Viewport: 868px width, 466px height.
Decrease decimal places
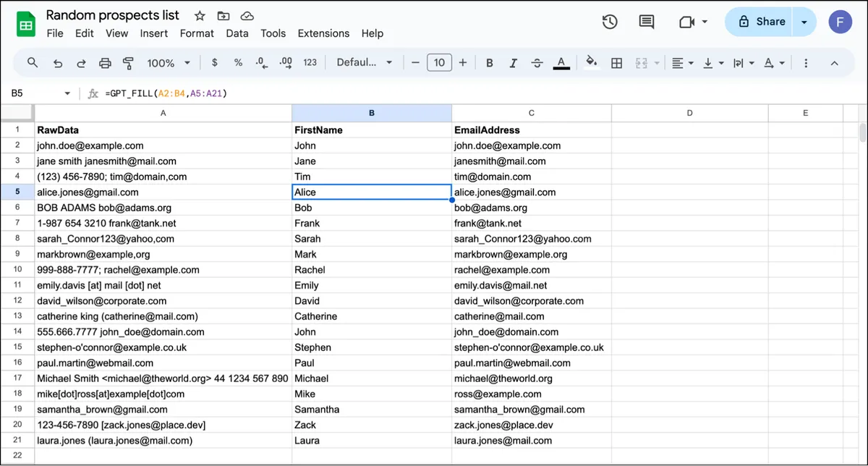pos(262,63)
